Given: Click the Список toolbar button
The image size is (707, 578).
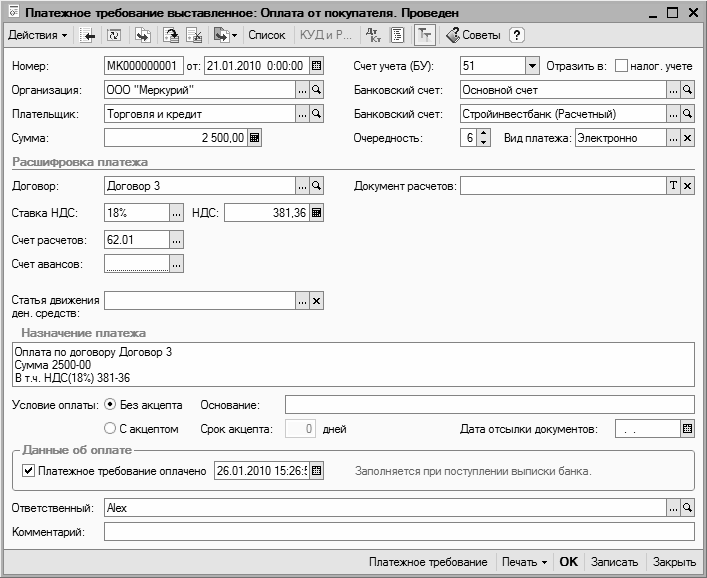Looking at the screenshot, I should (266, 35).
